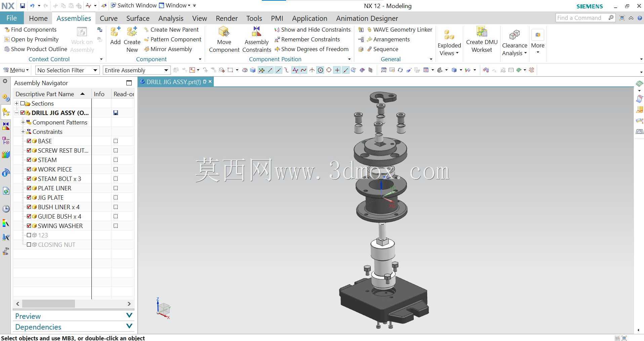644x341 pixels.
Task: Click Show and Hide Constraints
Action: [312, 30]
